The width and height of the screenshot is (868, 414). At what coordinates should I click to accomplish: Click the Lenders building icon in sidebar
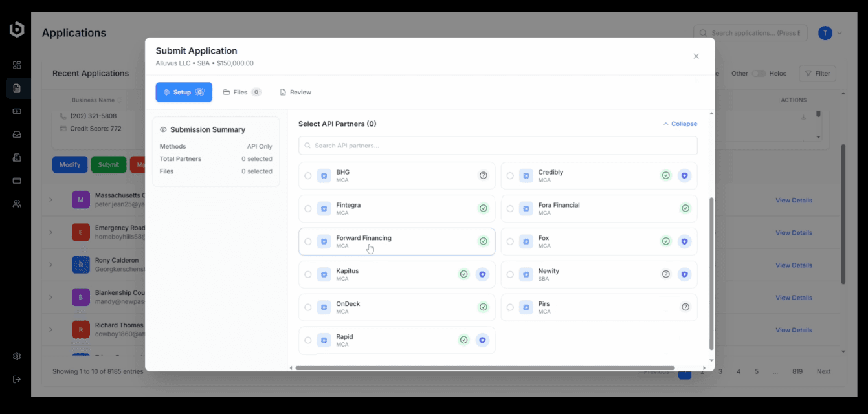pyautogui.click(x=17, y=157)
